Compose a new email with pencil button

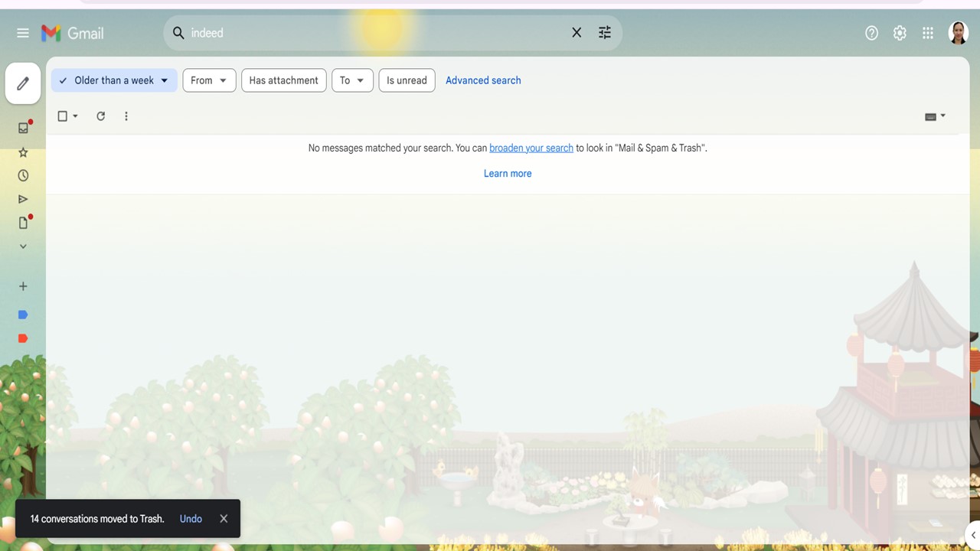click(23, 83)
